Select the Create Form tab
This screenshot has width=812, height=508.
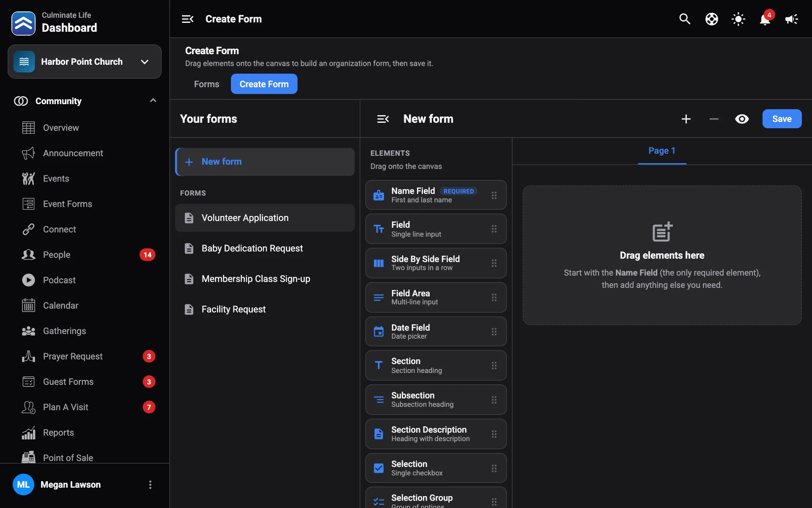tap(264, 84)
